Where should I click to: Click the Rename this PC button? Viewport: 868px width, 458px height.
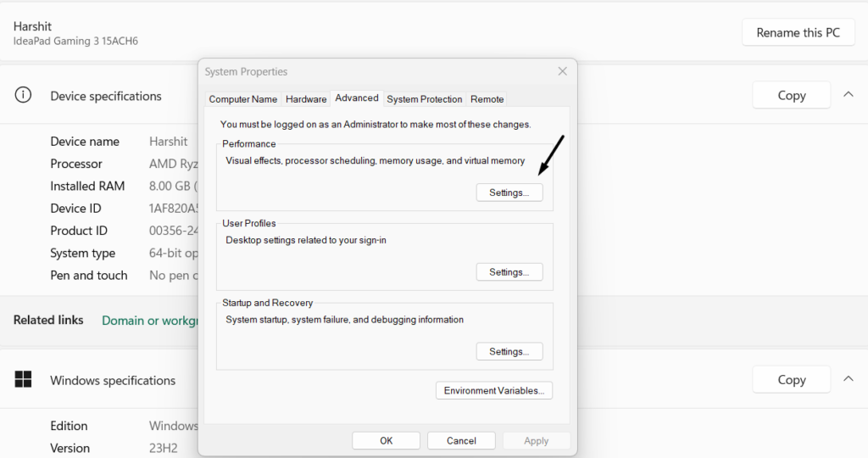(798, 32)
